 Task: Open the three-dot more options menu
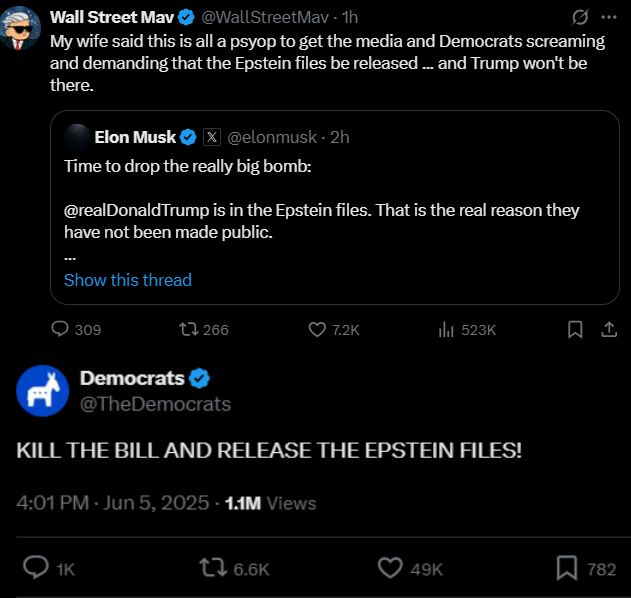609,18
